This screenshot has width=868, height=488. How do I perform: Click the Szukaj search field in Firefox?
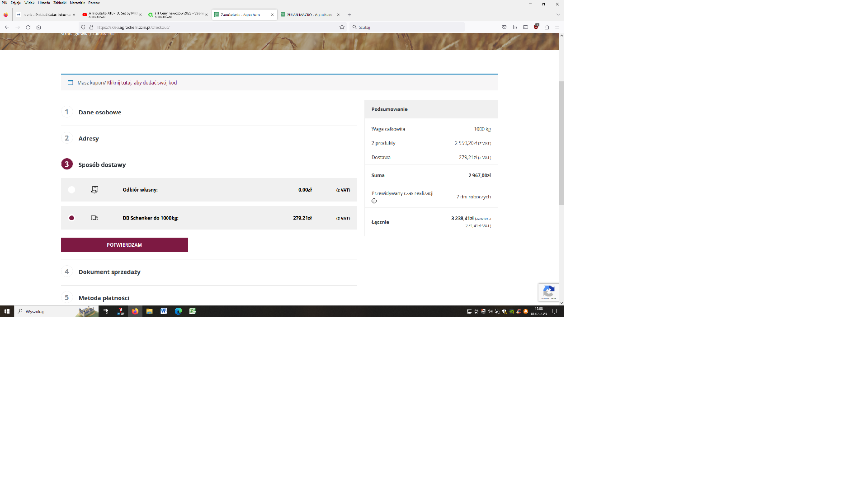[x=407, y=27]
